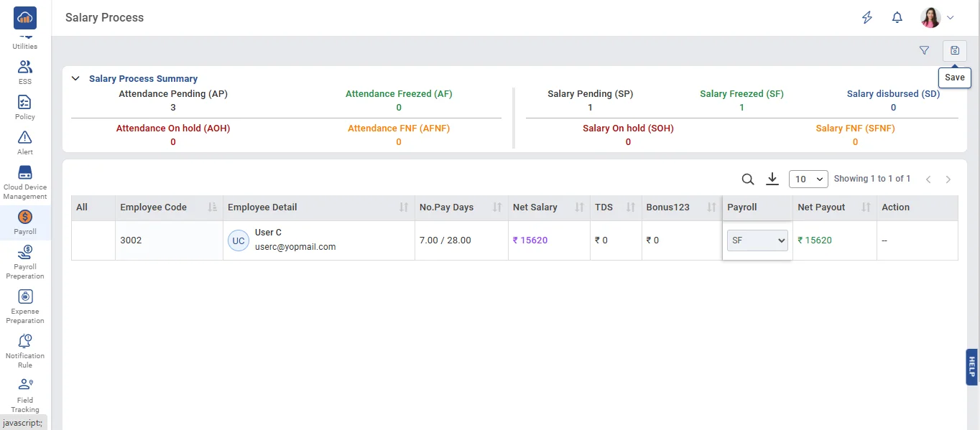Open the rows-per-page dropdown showing 10

click(x=808, y=179)
